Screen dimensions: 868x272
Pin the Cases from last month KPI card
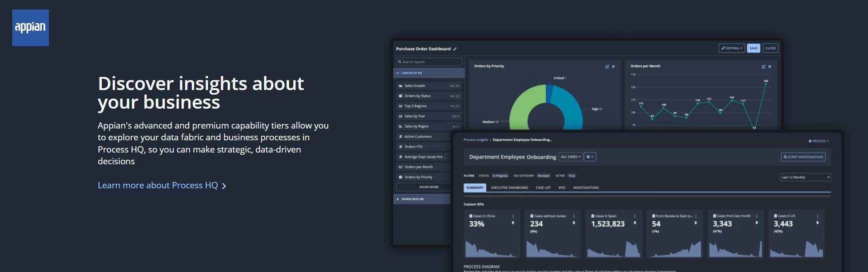click(x=757, y=223)
